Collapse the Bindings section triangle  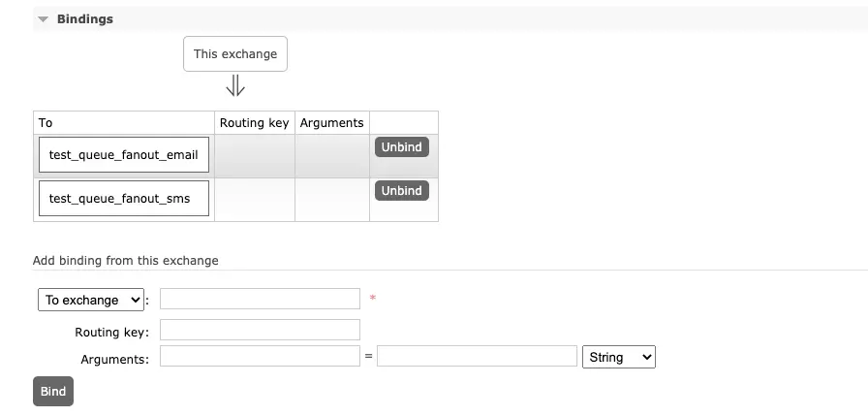[x=43, y=19]
